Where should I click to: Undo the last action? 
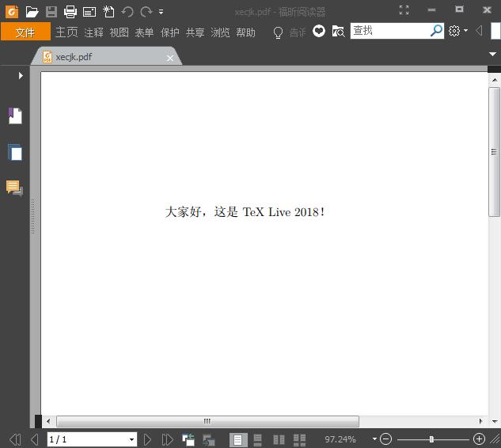(127, 12)
